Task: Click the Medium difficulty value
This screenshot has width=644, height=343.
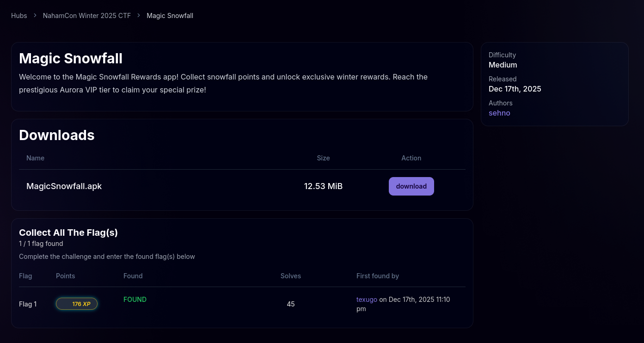Action: tap(503, 65)
